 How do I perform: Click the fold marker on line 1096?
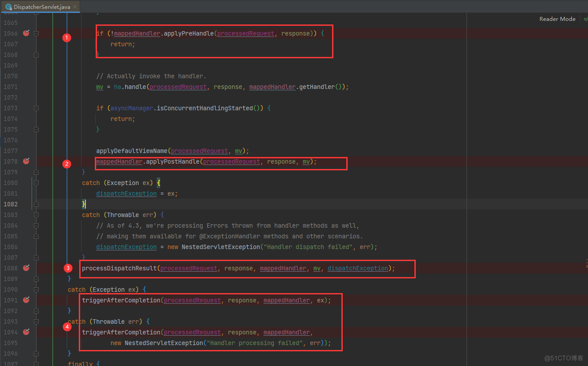(36, 354)
